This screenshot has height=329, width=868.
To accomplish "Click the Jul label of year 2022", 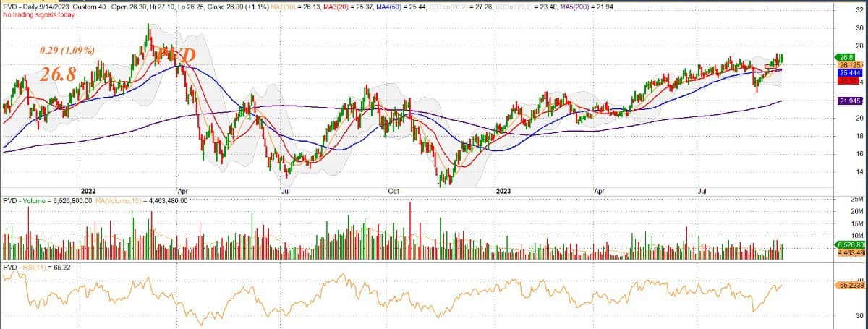I will coord(286,192).
